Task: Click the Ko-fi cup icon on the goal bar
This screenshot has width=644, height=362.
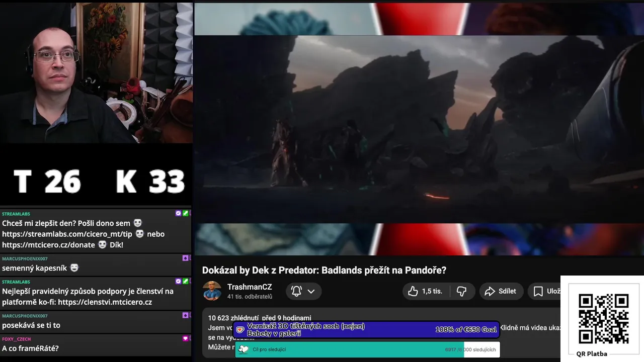Action: point(240,330)
